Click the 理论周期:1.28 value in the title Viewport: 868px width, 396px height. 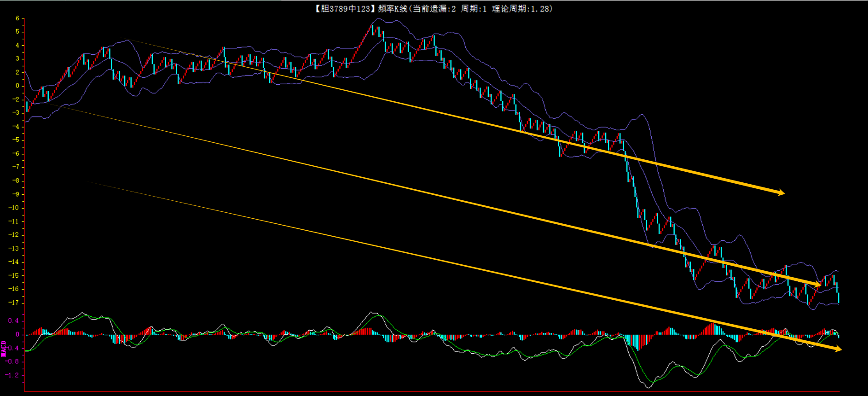point(521,9)
